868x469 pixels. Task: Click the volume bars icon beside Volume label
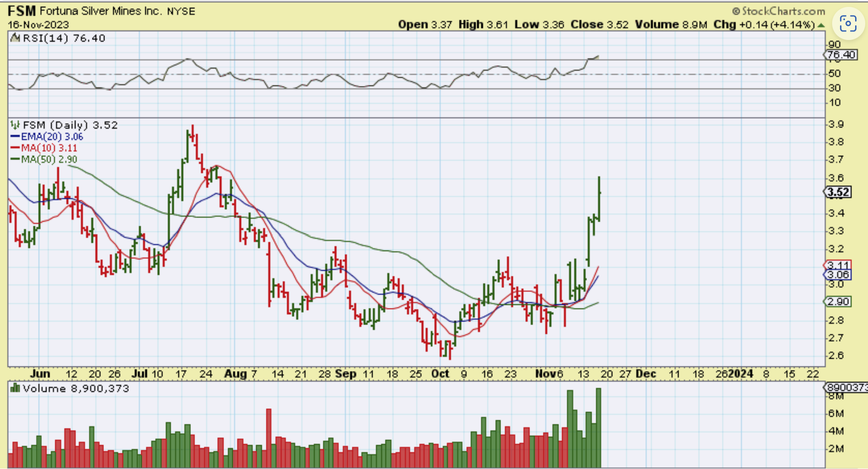click(x=15, y=388)
